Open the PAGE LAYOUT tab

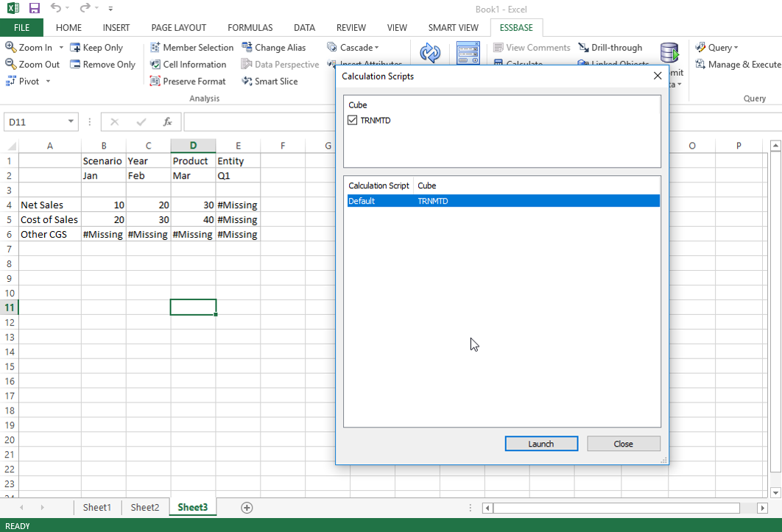point(178,28)
